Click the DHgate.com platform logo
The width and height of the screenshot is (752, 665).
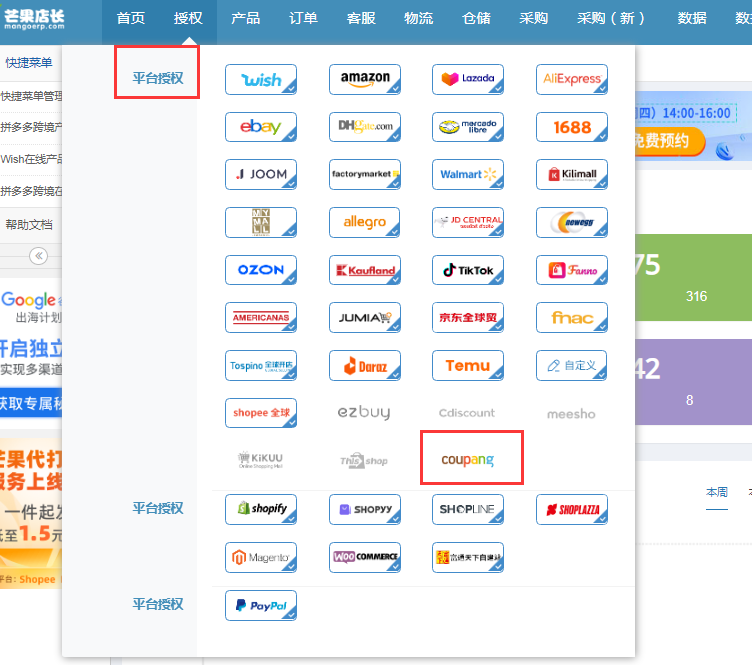pyautogui.click(x=364, y=127)
